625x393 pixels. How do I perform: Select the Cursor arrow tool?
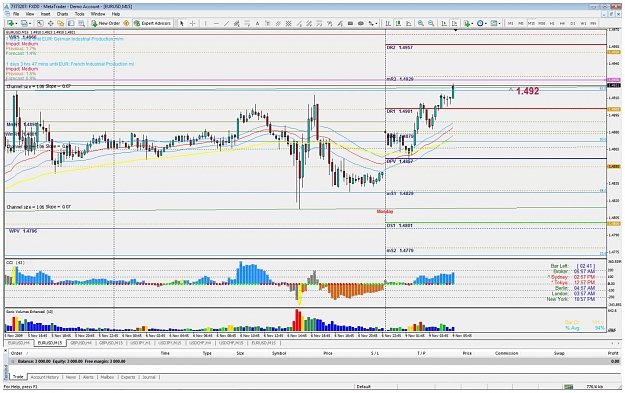click(182, 23)
